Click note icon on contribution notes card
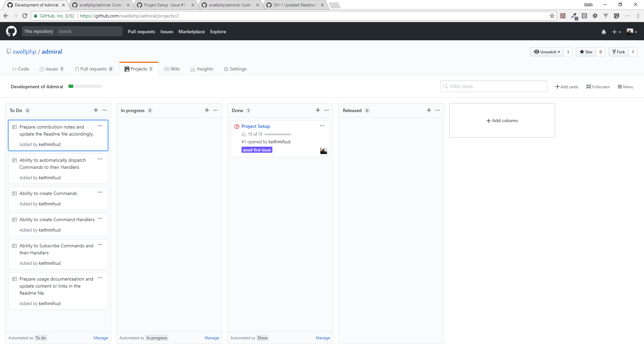 click(x=14, y=127)
